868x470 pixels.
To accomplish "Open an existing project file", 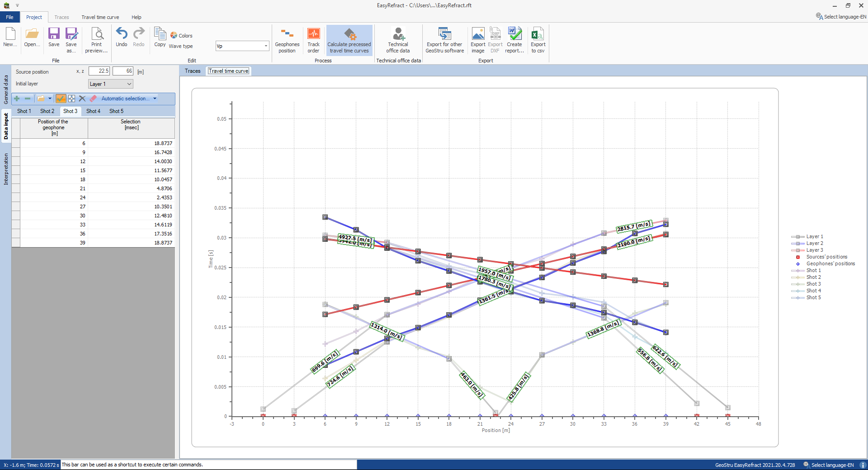I will point(32,37).
